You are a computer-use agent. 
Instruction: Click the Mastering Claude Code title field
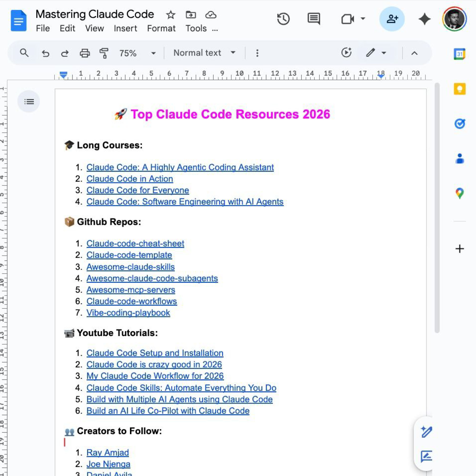click(x=95, y=15)
